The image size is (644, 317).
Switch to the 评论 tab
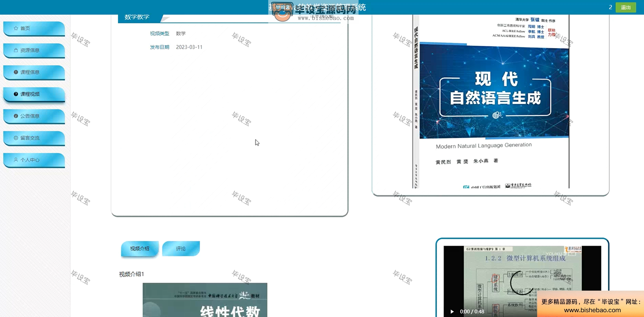coord(181,249)
